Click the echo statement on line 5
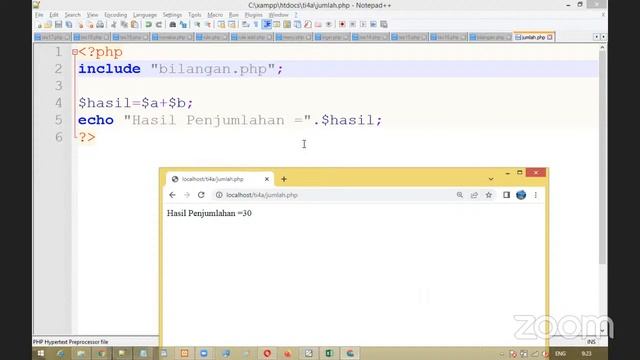 (230, 120)
